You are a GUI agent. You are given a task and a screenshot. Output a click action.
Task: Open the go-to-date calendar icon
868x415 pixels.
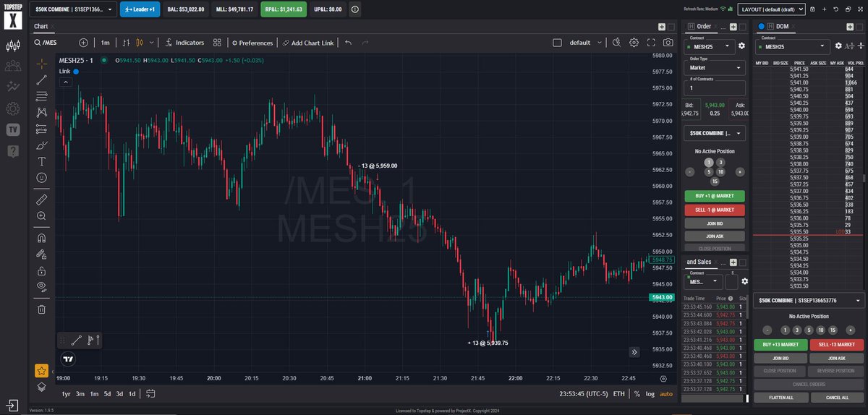(x=150, y=394)
